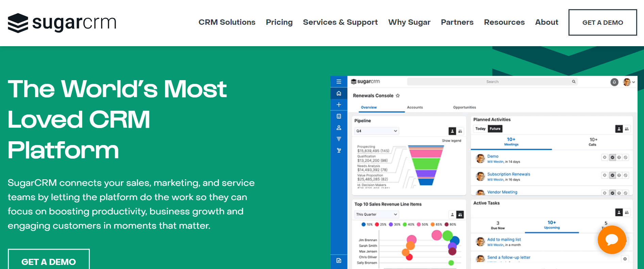Open the Subscription Renewals meeting link
Screen dimensions: 644x269
pos(509,174)
